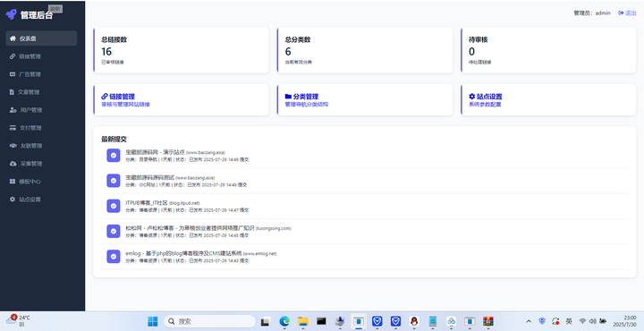
Task: Open the 分类管理 folder card
Action: 365,100
